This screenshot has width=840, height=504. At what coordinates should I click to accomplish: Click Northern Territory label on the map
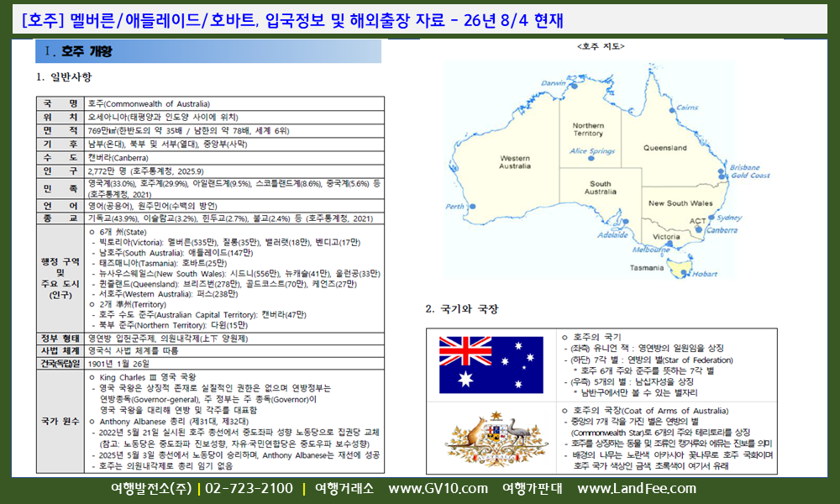click(x=588, y=129)
